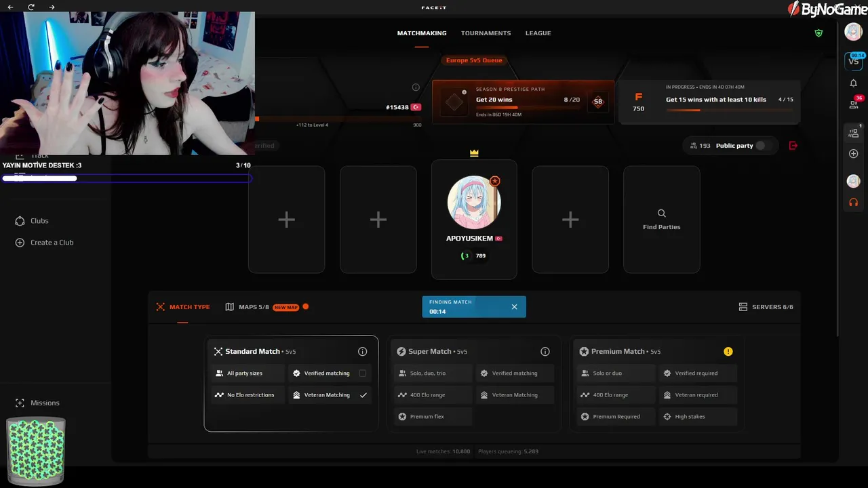Open notifications bell
This screenshot has height=488, width=868.
[x=853, y=83]
